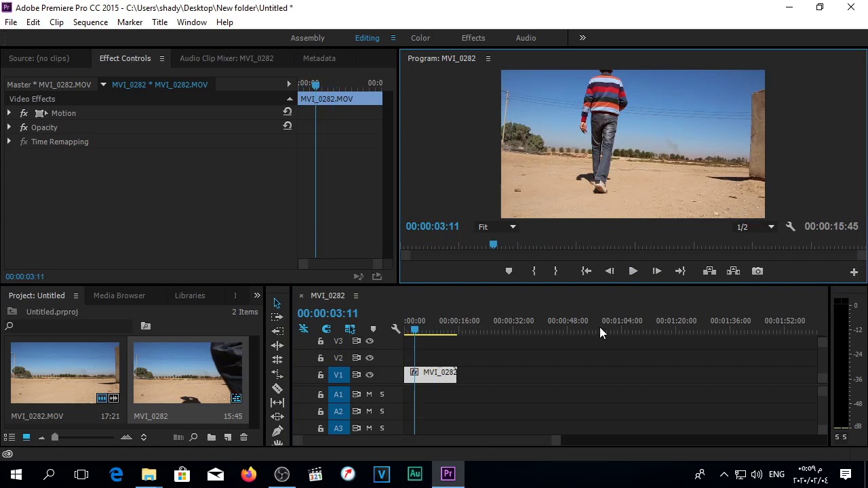Delete selected item with the trash icon
Image resolution: width=868 pixels, height=488 pixels.
coord(243,437)
